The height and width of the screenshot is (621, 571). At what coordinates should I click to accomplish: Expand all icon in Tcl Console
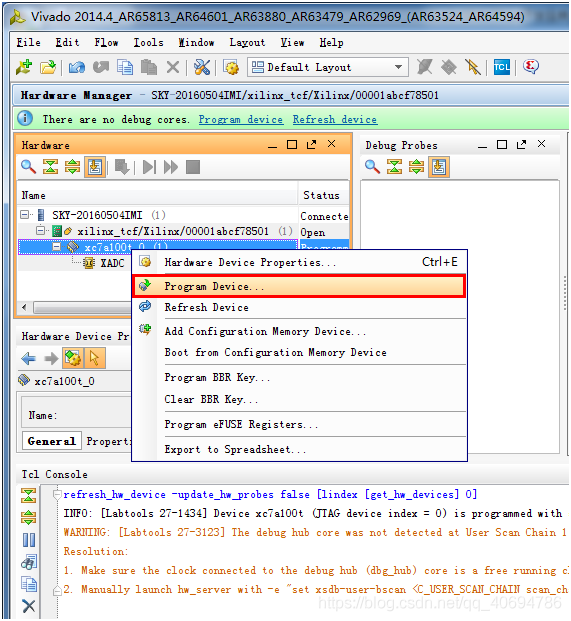pos(29,517)
